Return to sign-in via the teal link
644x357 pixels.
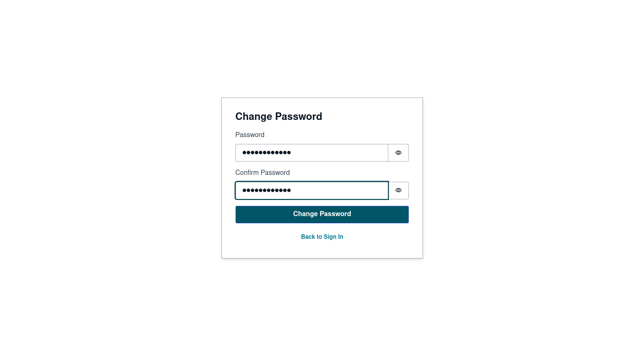coord(322,237)
